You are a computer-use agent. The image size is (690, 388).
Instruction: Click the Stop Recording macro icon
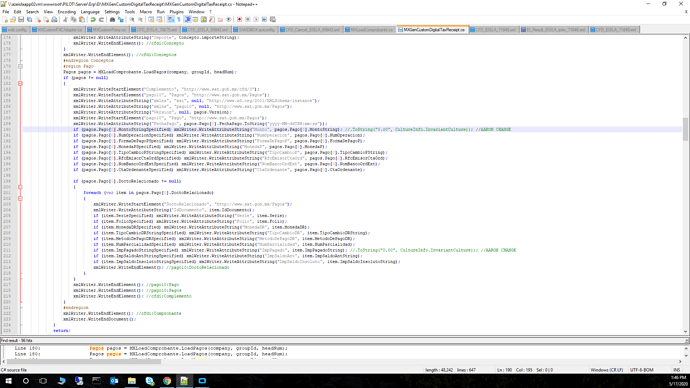tap(248, 19)
